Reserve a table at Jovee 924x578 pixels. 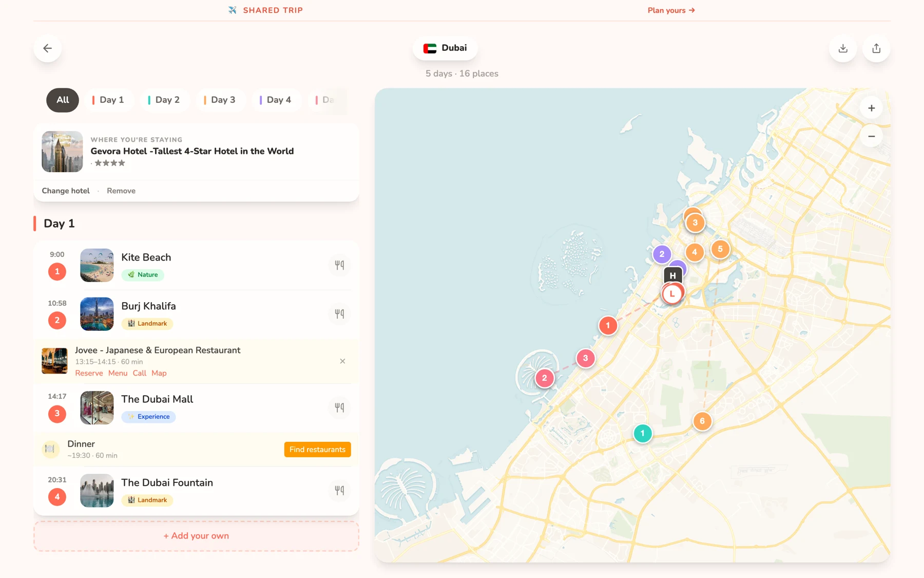pos(89,373)
